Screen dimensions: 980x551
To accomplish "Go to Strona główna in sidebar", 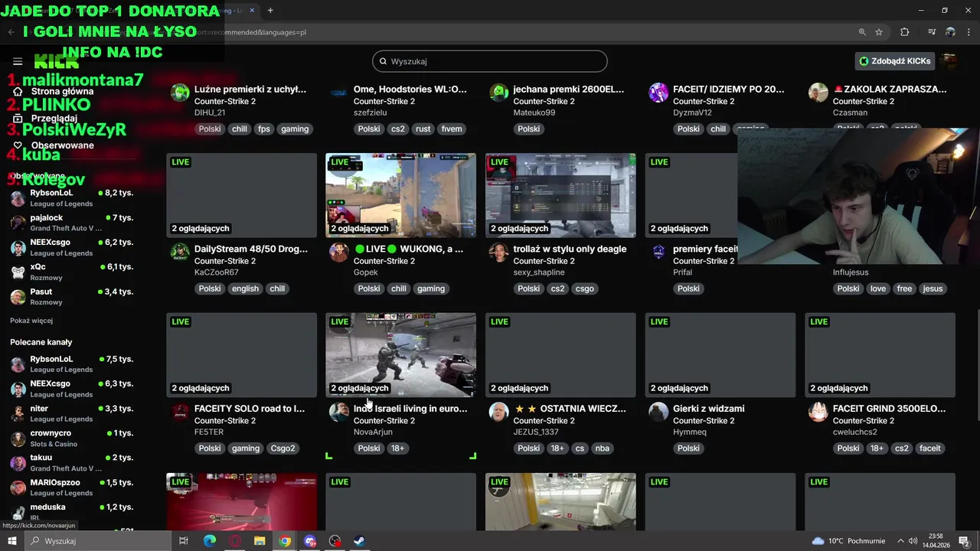I will [62, 91].
